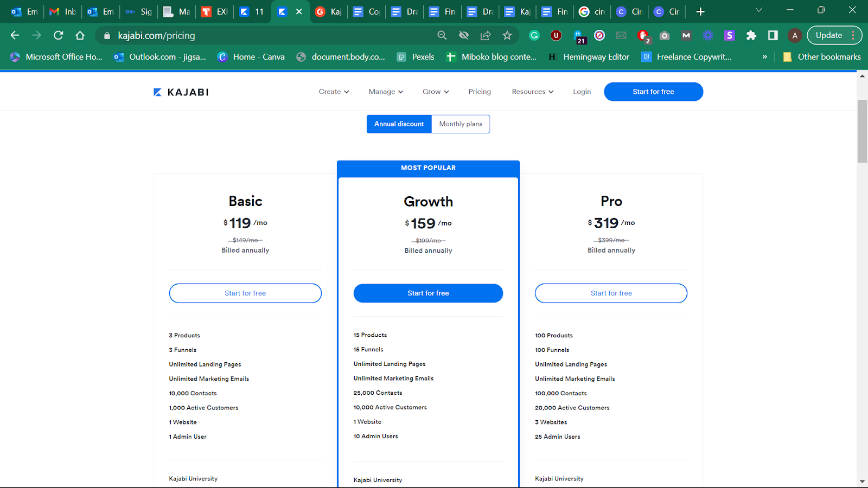Image resolution: width=868 pixels, height=488 pixels.
Task: Expand the Create menu
Action: coord(334,92)
